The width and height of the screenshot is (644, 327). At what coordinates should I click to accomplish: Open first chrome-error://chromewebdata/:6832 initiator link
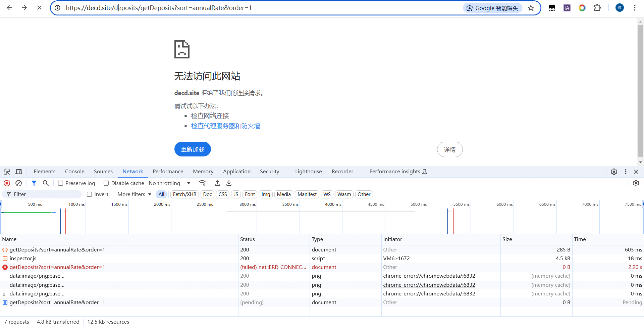point(429,276)
